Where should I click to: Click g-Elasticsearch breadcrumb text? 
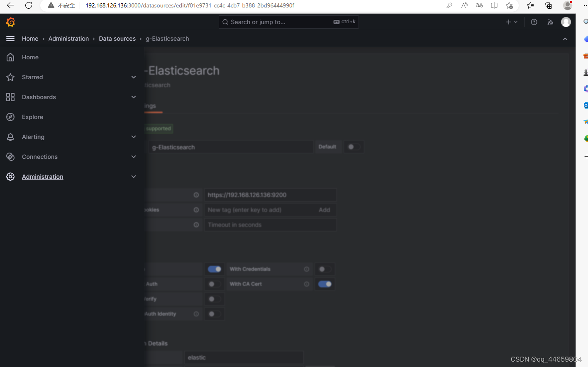coord(167,39)
